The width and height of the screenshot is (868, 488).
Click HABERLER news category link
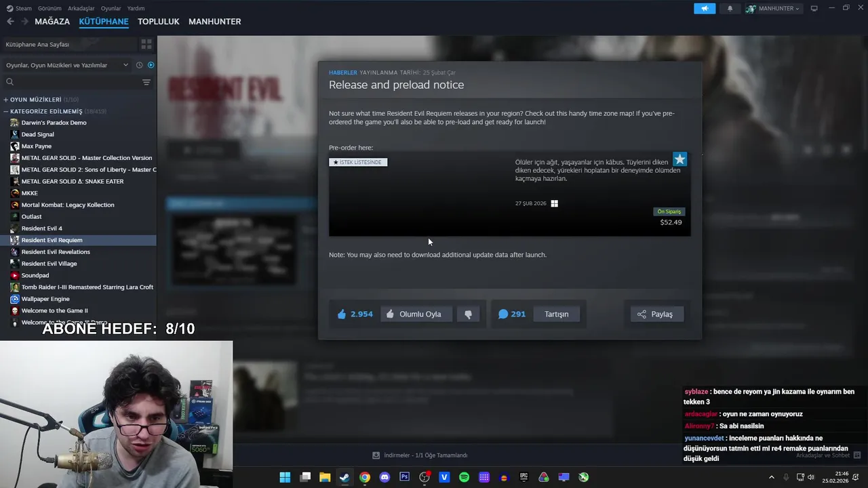(x=342, y=73)
